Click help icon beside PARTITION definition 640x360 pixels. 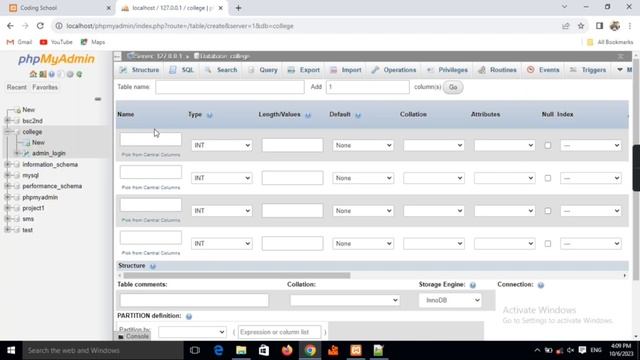click(189, 316)
